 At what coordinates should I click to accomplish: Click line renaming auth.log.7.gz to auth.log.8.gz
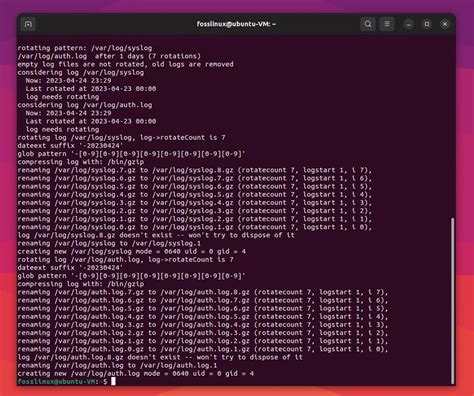(203, 292)
